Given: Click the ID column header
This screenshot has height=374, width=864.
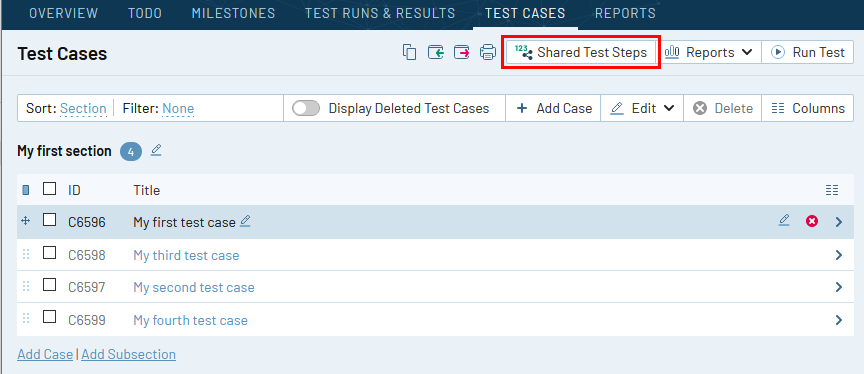Looking at the screenshot, I should point(74,190).
